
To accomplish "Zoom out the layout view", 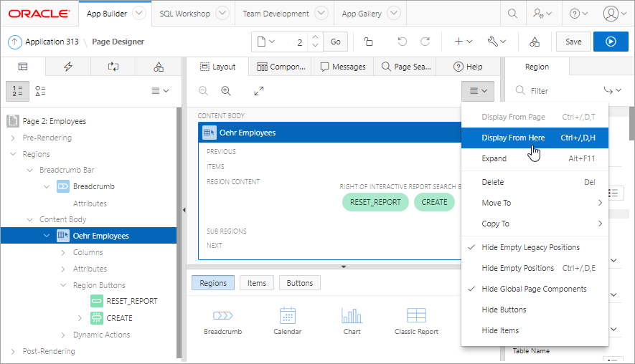I will [x=203, y=91].
